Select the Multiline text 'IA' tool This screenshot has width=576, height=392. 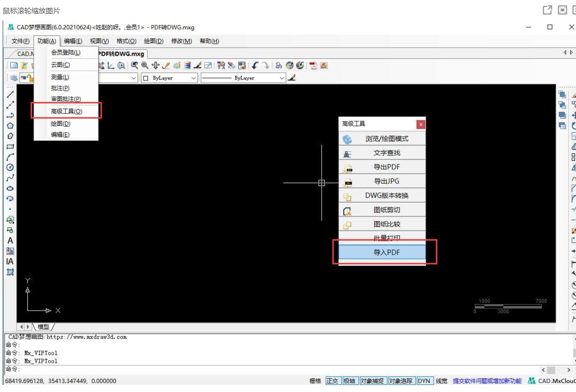[10, 261]
